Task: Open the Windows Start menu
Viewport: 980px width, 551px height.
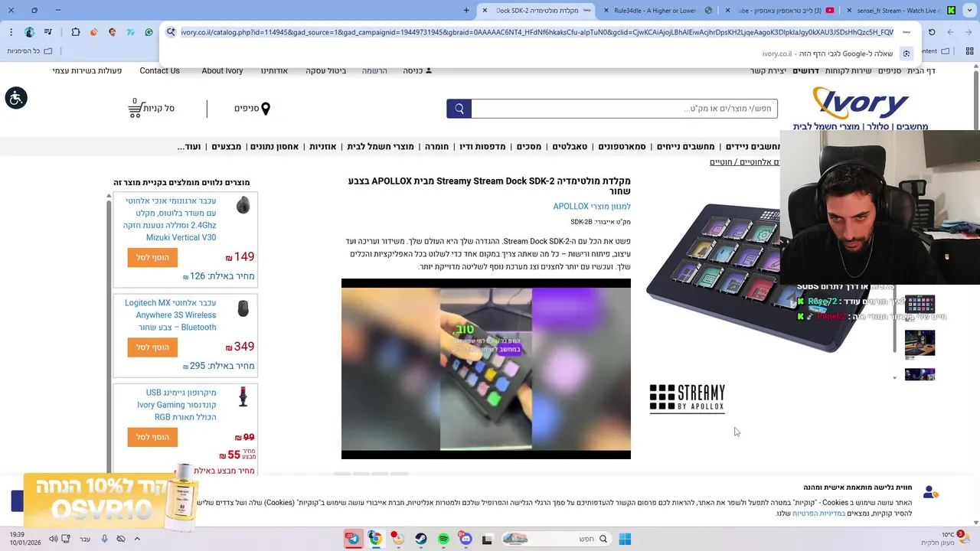Action: coord(625,539)
